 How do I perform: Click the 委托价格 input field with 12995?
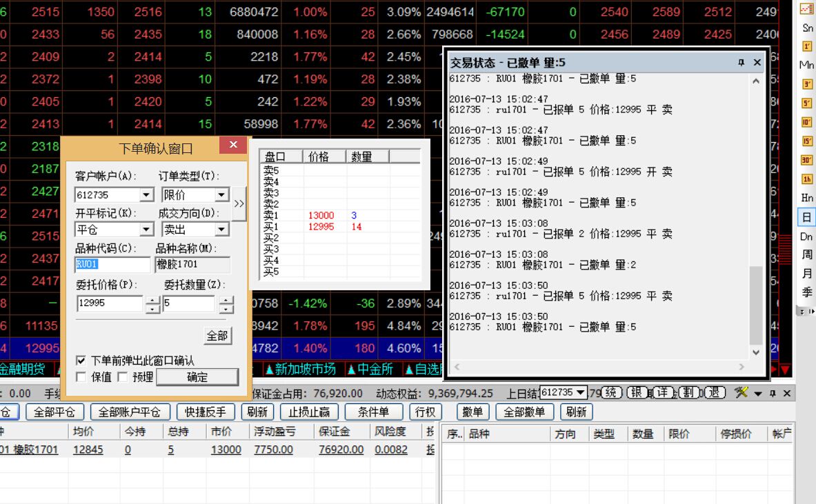coord(110,303)
